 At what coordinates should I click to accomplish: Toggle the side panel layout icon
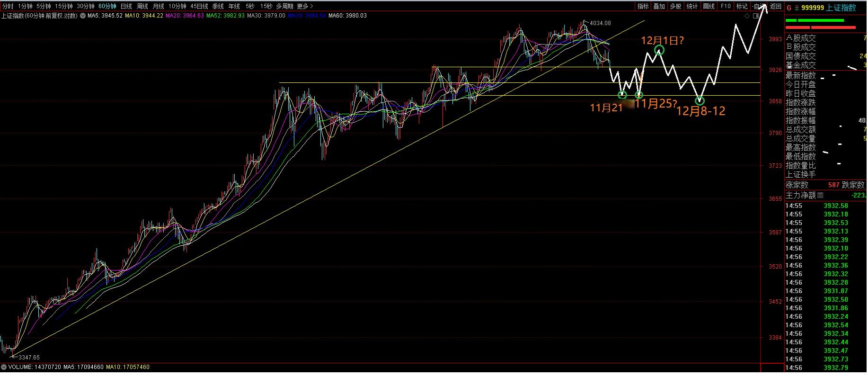(755, 16)
